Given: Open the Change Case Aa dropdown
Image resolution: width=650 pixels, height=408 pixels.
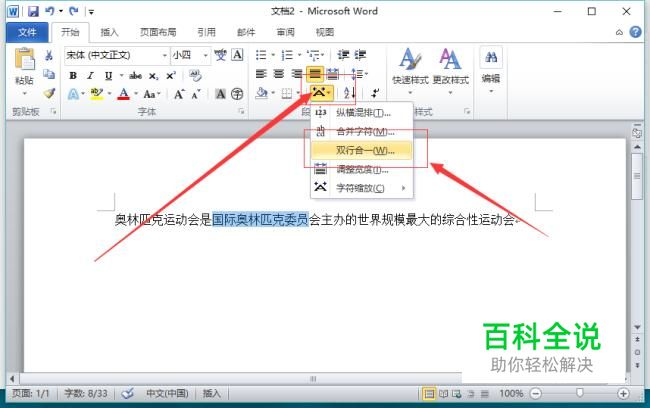Looking at the screenshot, I should click(x=152, y=94).
